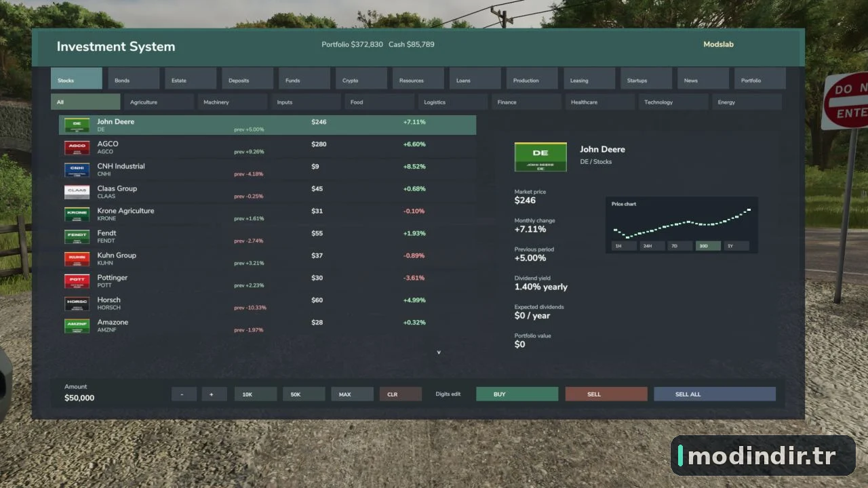The height and width of the screenshot is (488, 868).
Task: Click the red SELL button
Action: pyautogui.click(x=606, y=394)
